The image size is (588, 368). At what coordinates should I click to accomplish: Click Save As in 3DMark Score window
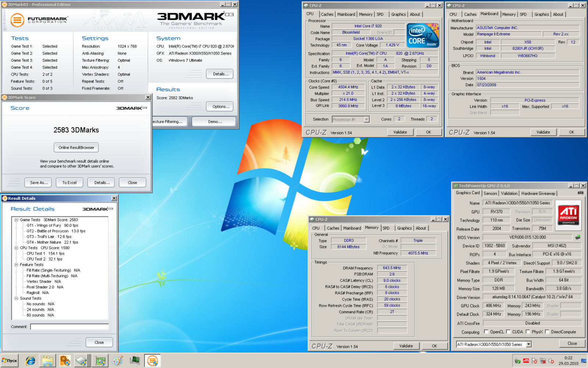(39, 183)
